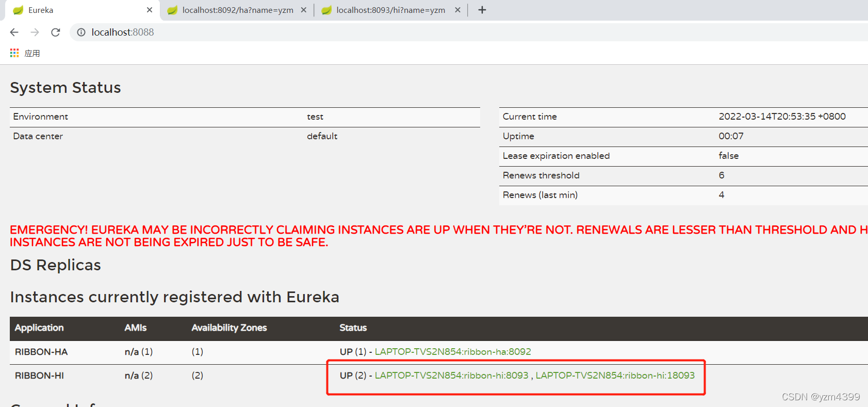
Task: Click the timestamp 2022-03-14T20:53:35 +0800
Action: [x=782, y=117]
